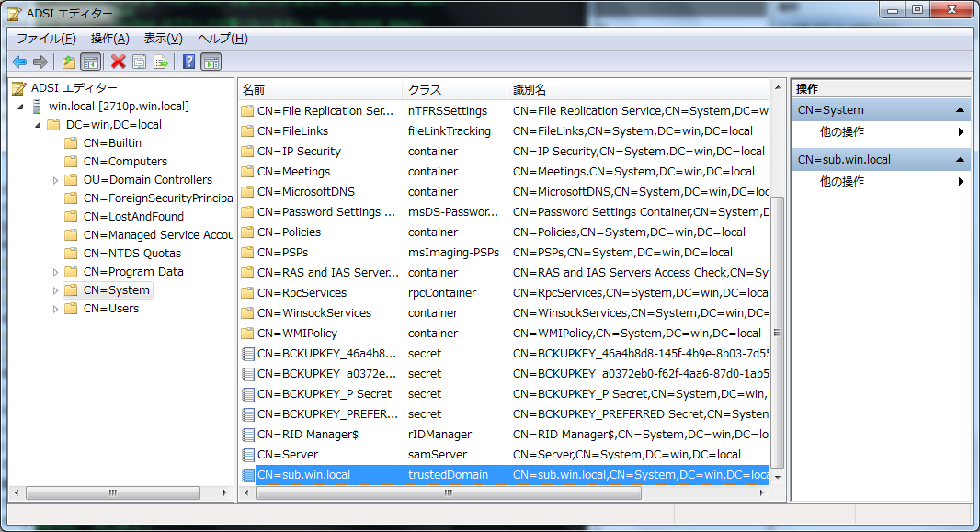Viewport: 980px width, 532px height.
Task: Click the Up one level folder icon
Action: tap(68, 62)
